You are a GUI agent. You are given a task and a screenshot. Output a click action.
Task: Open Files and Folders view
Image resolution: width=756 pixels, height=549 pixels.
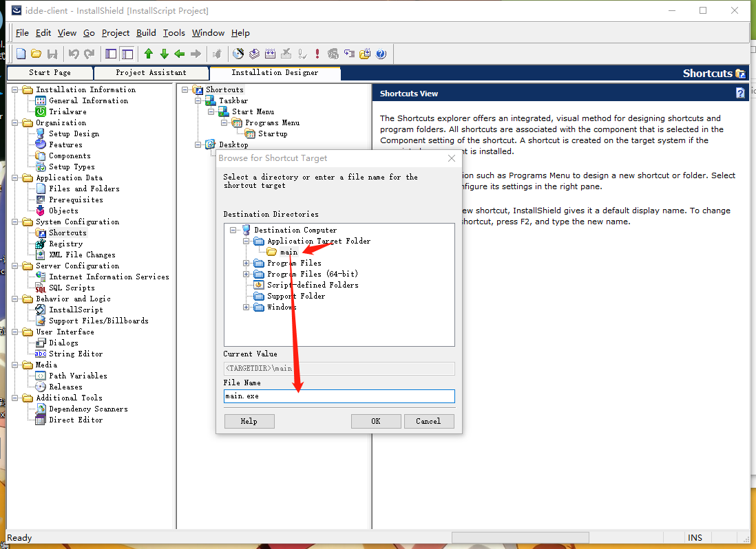(x=84, y=189)
